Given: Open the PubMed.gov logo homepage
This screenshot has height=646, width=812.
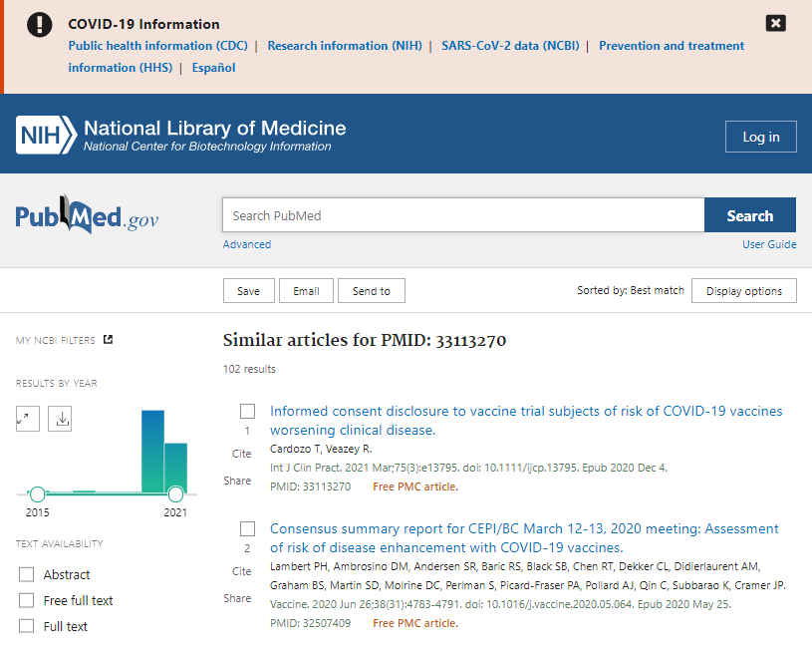Looking at the screenshot, I should [87, 215].
